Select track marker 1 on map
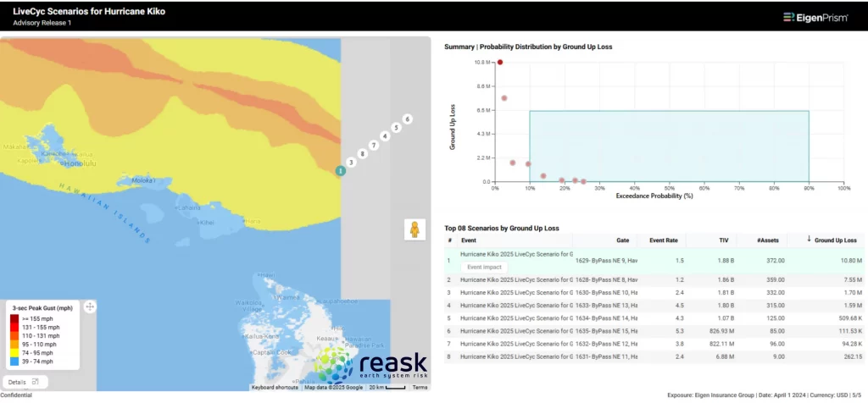The image size is (868, 403). [341, 171]
